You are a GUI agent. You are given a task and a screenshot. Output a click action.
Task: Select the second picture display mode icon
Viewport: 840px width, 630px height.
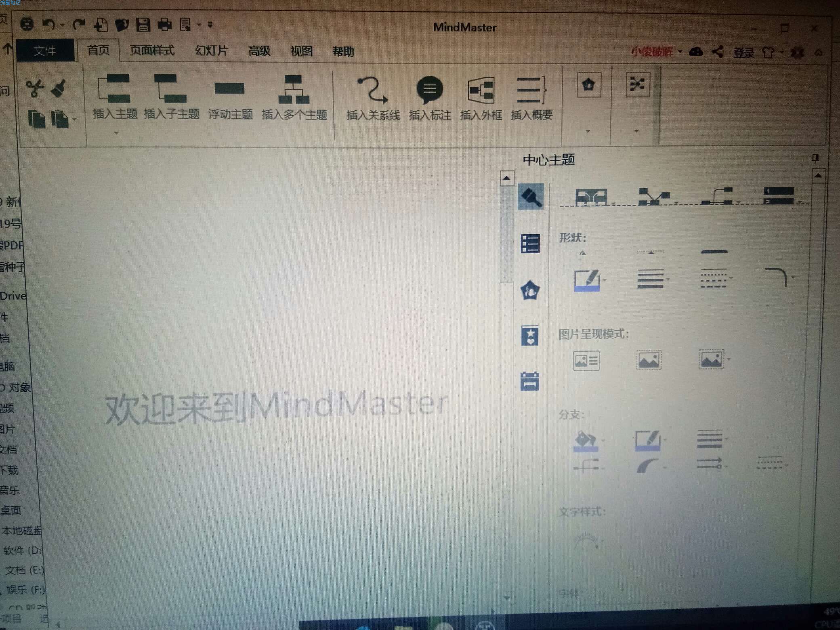tap(649, 359)
